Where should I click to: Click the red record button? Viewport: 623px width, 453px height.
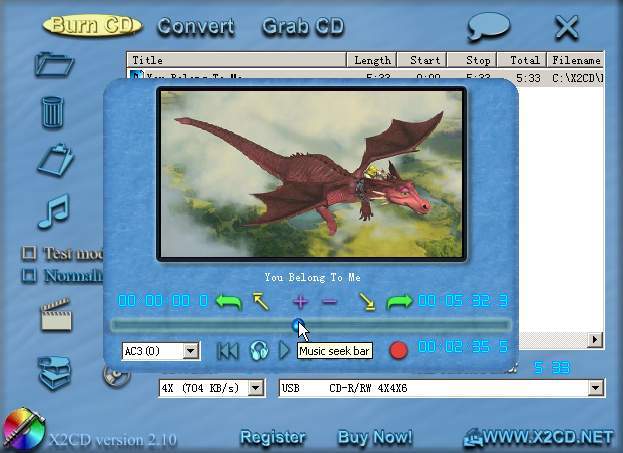398,350
